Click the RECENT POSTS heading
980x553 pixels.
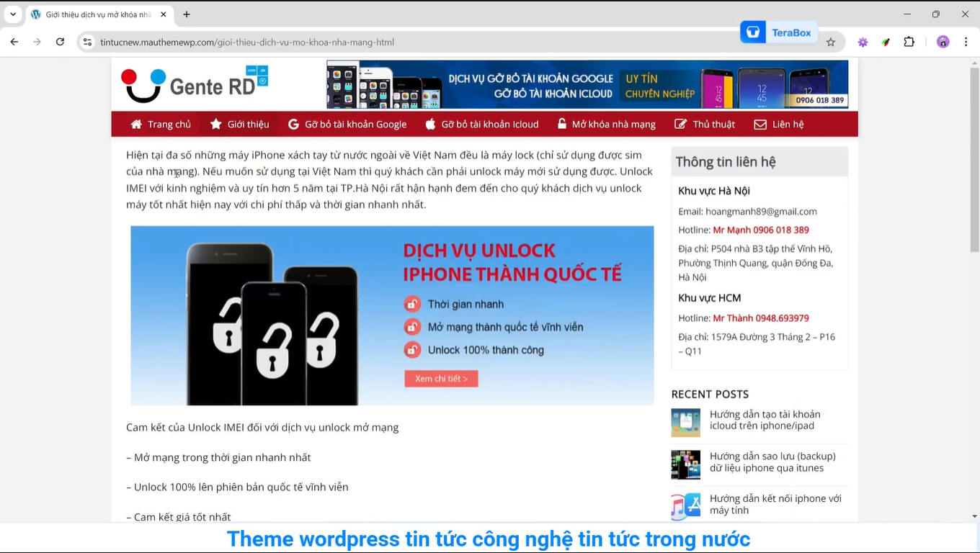(710, 394)
